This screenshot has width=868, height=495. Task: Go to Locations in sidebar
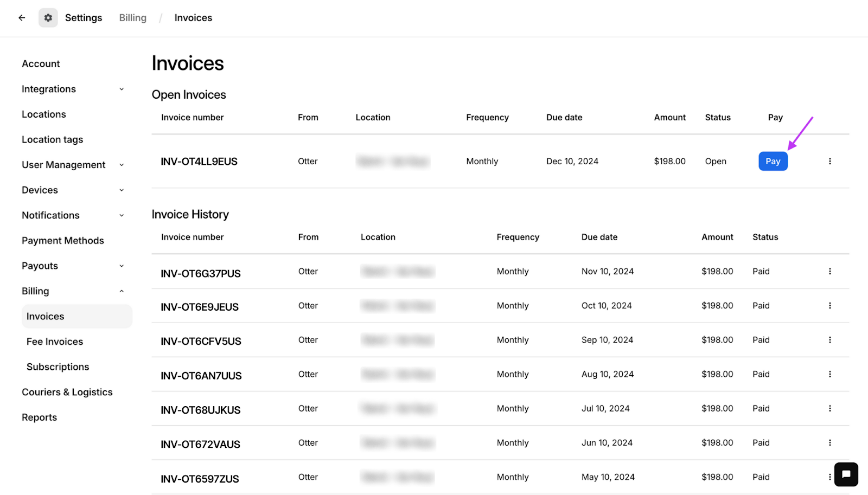point(44,114)
